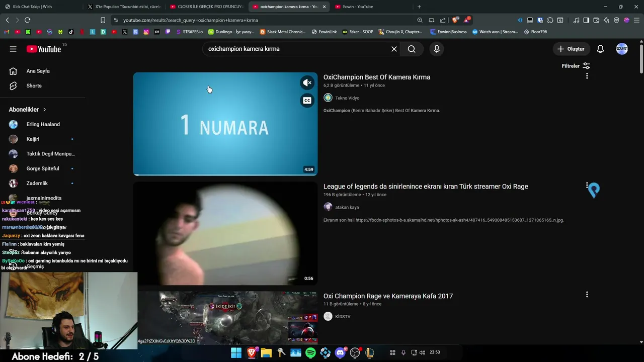Open League of Legends taskbar icon
The height and width of the screenshot is (362, 644).
pos(370,352)
